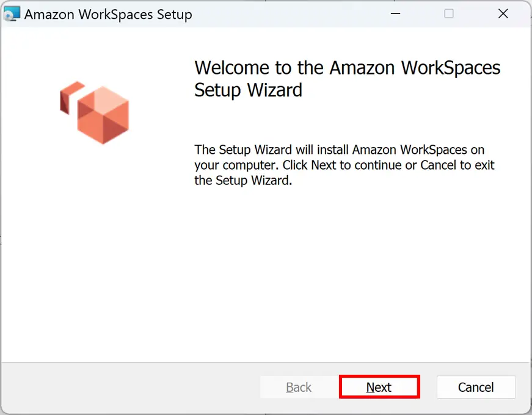Click the orange WorkSpaces cube logo
532x415 pixels.
click(x=94, y=112)
